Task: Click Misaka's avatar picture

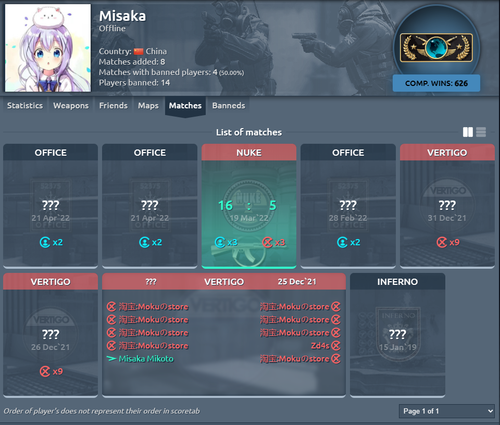Action: point(48,48)
